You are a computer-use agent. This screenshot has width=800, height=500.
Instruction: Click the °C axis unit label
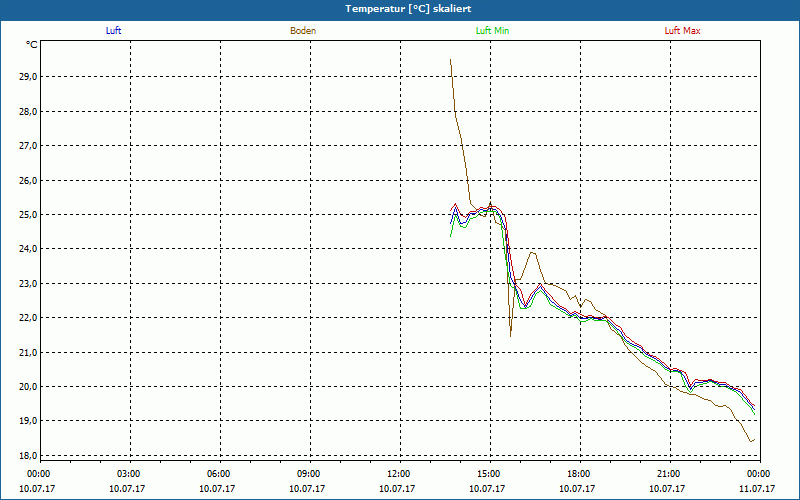(x=32, y=45)
